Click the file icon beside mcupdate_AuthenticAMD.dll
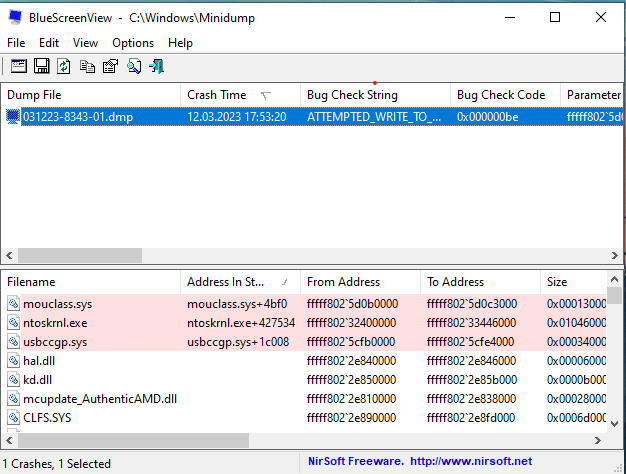 pos(14,399)
